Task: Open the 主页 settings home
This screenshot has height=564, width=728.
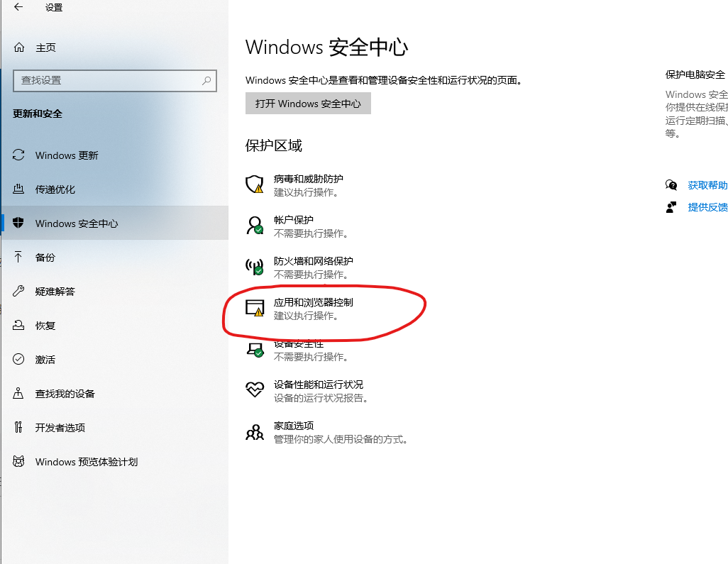Action: point(45,48)
